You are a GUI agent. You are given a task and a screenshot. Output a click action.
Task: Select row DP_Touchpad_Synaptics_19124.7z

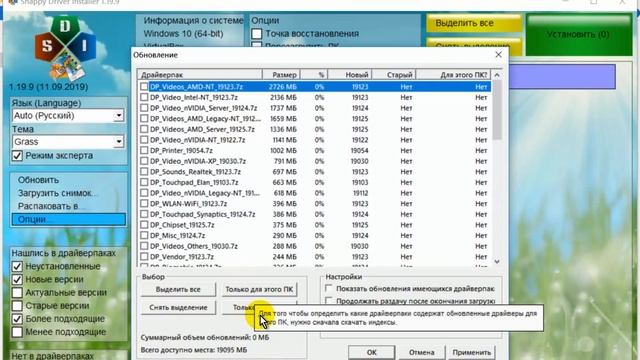pos(314,214)
